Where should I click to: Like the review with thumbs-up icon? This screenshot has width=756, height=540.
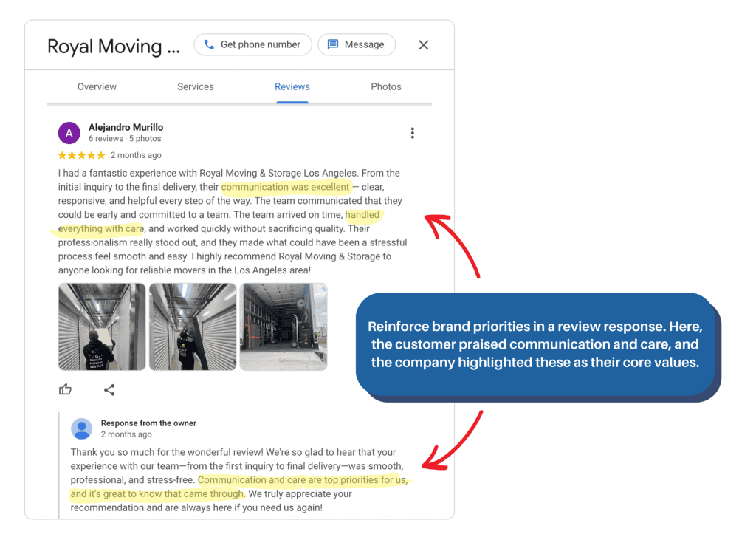point(66,389)
